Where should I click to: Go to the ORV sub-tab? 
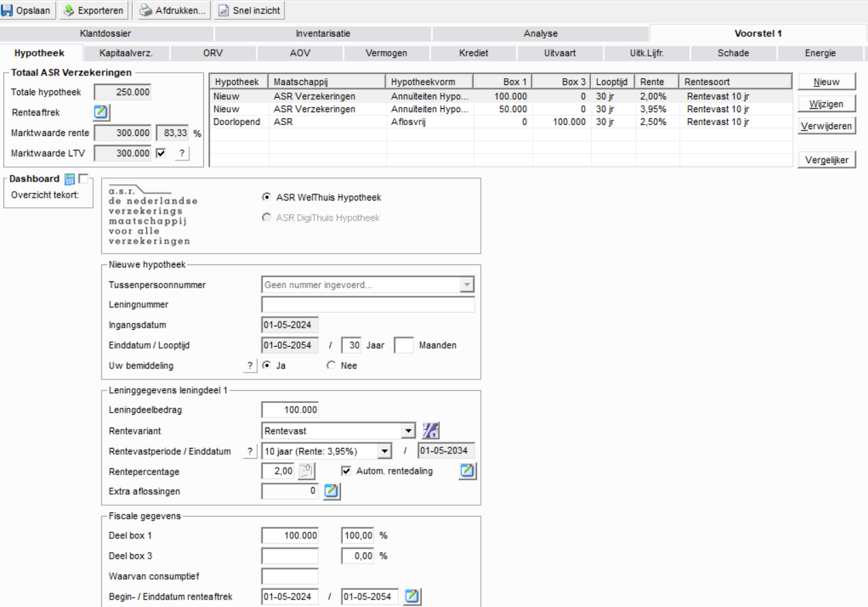[x=213, y=53]
